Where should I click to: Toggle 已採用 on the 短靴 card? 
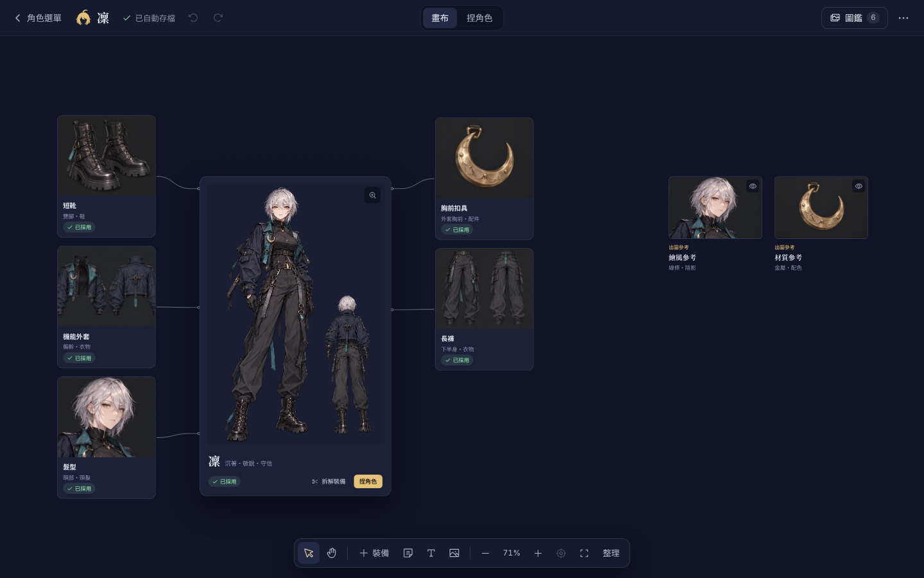tap(79, 227)
